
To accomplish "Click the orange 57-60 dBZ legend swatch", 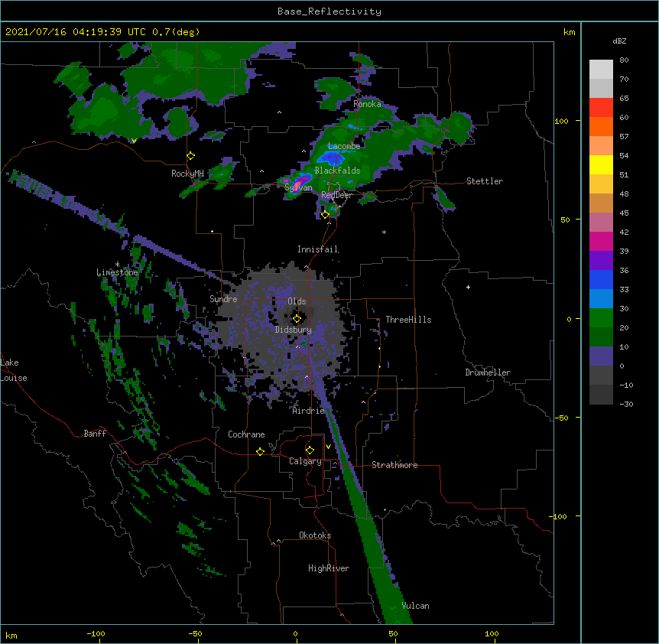I will 601,126.
